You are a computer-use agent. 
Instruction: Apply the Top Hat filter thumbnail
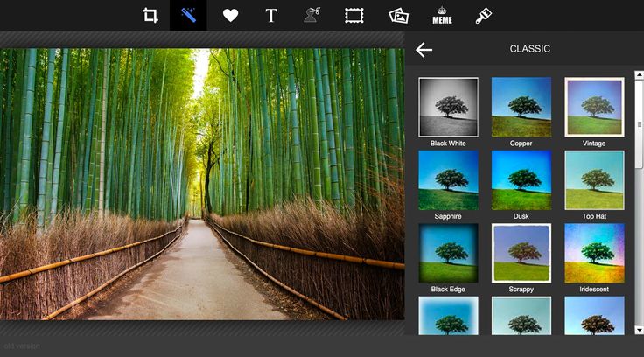pyautogui.click(x=594, y=180)
